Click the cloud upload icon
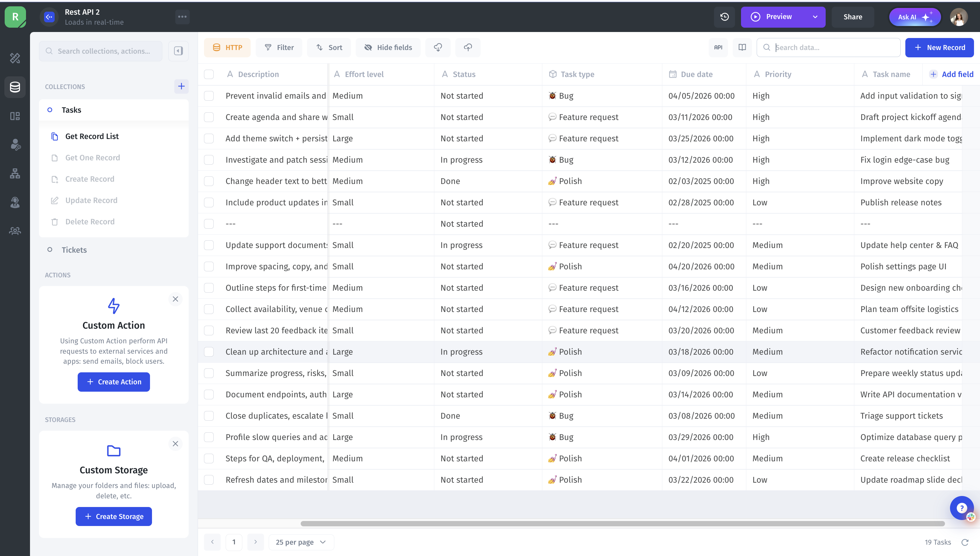980x556 pixels. [x=468, y=47]
